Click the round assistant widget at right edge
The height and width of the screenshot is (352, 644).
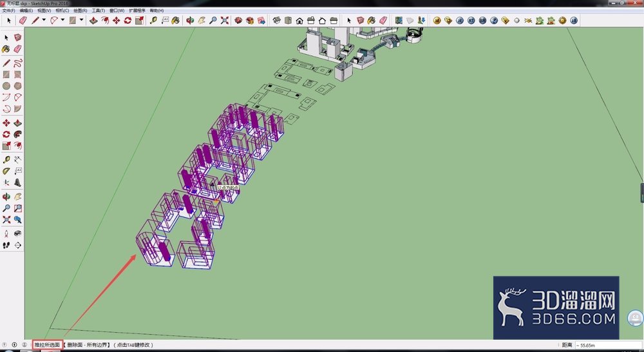click(636, 318)
